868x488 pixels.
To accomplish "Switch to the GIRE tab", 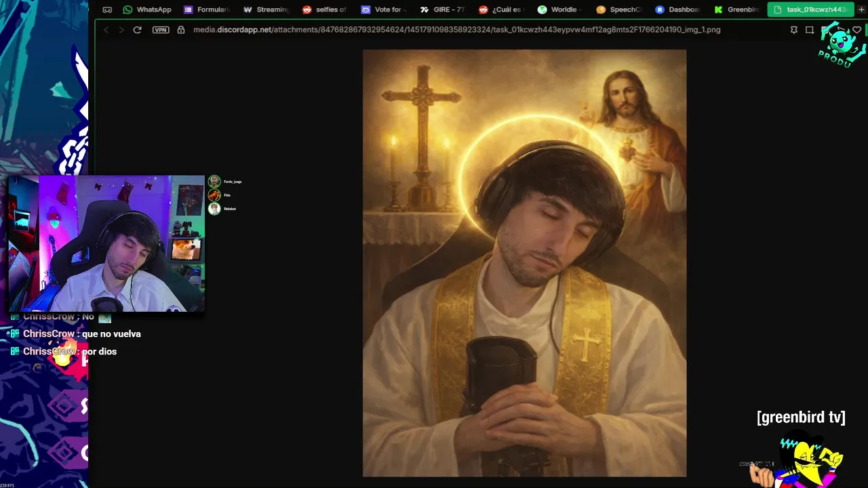I will pyautogui.click(x=442, y=9).
